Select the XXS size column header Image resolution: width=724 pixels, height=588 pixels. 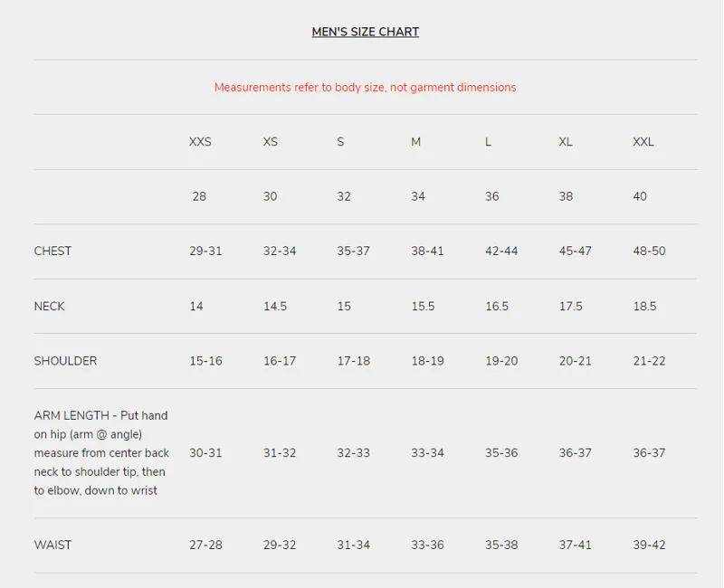(200, 142)
